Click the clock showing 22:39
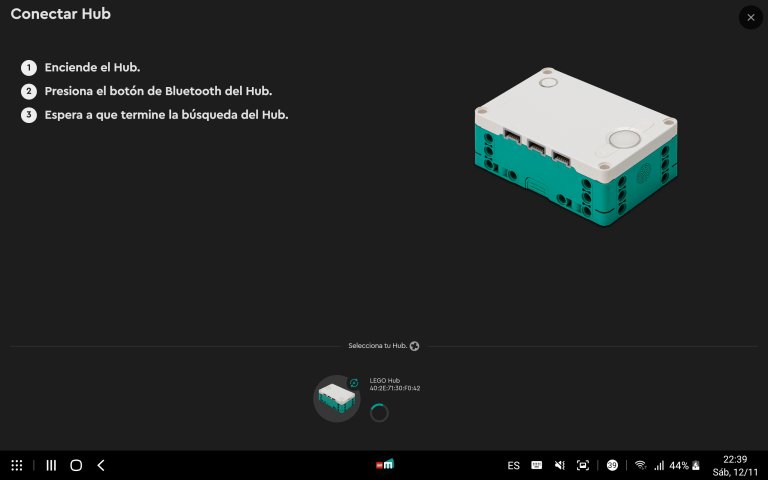The width and height of the screenshot is (768, 480). (735, 459)
